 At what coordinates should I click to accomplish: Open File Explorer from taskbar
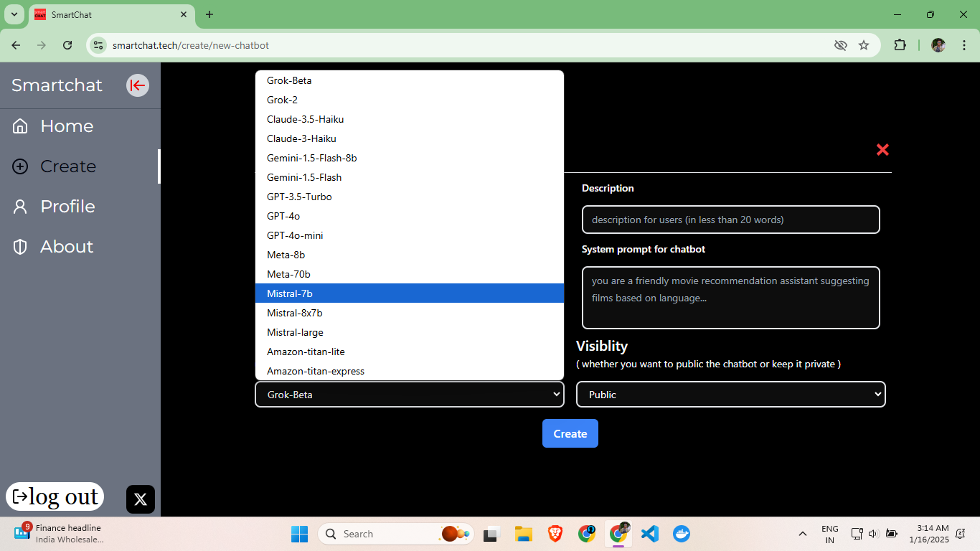524,534
